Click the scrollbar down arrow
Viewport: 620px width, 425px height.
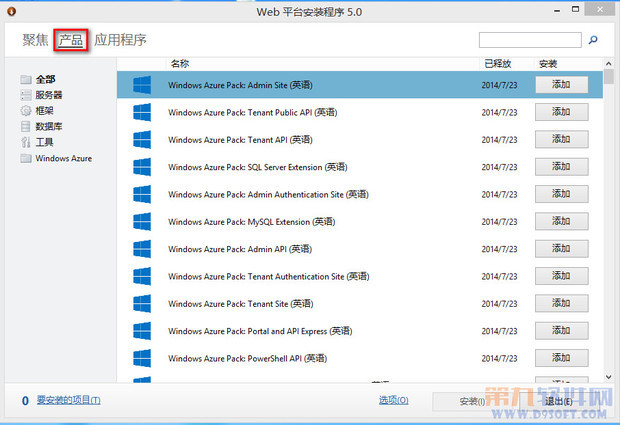(609, 377)
